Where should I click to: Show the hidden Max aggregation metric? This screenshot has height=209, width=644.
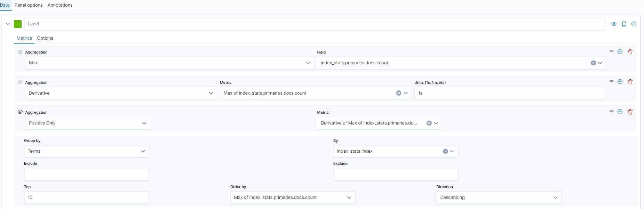(x=20, y=52)
